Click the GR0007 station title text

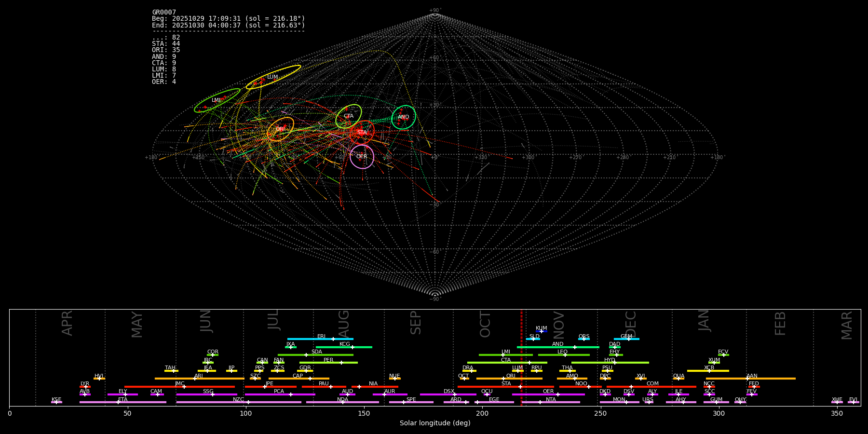click(x=164, y=13)
